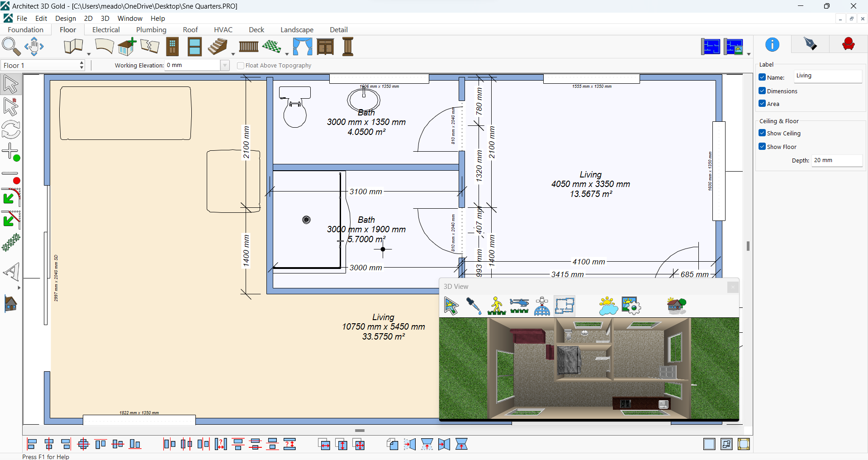Image resolution: width=868 pixels, height=460 pixels.
Task: Click the Name field containing Living
Action: click(828, 76)
